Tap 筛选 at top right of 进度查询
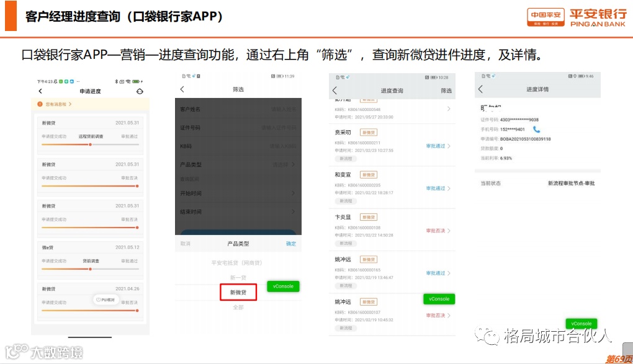The width and height of the screenshot is (633, 364). click(x=446, y=91)
